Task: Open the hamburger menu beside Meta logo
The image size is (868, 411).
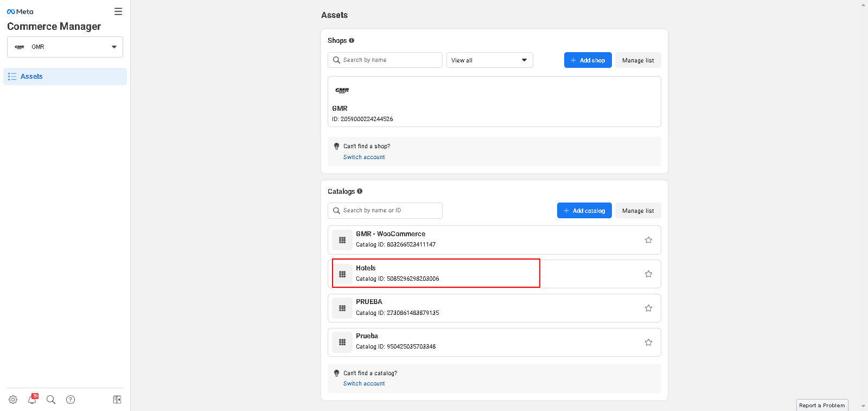Action: coord(118,11)
